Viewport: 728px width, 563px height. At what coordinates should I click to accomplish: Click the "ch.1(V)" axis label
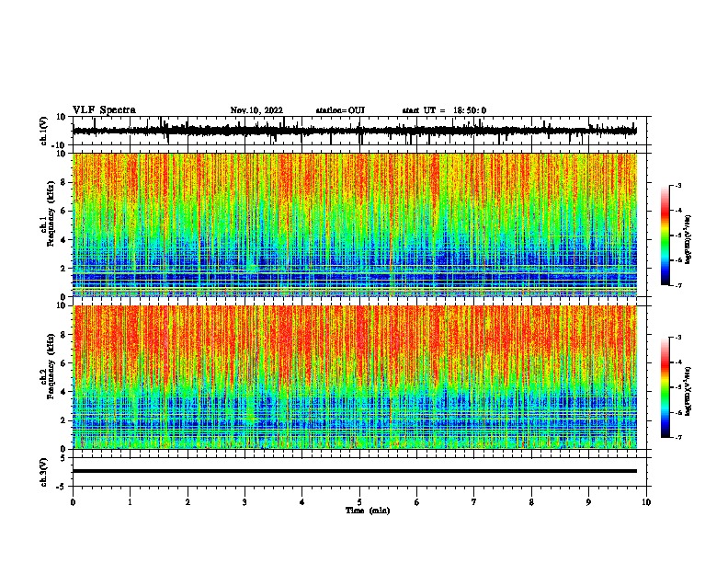44,131
